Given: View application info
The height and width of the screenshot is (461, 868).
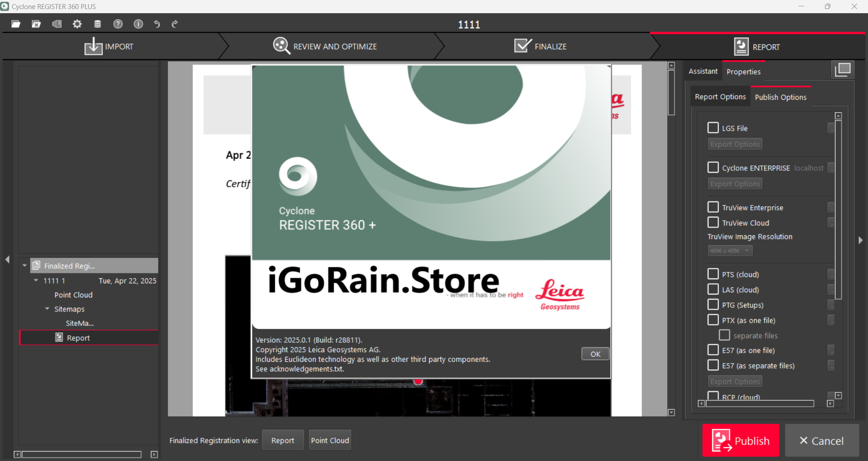Looking at the screenshot, I should click(138, 24).
